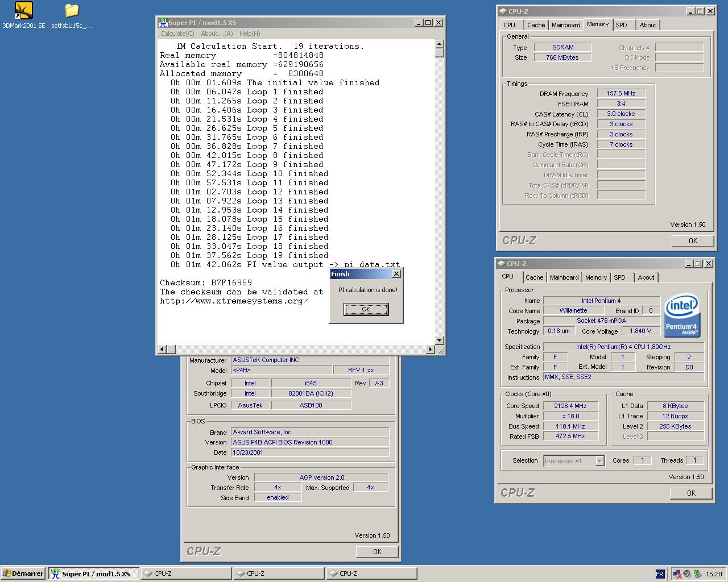Click the Core Speed 2126.4 MHz value
The image size is (728, 582).
(x=570, y=406)
